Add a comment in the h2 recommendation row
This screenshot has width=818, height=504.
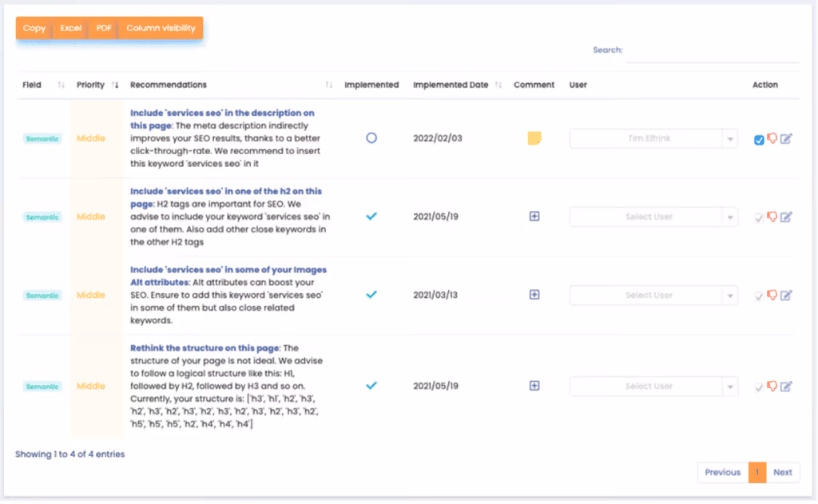point(534,216)
